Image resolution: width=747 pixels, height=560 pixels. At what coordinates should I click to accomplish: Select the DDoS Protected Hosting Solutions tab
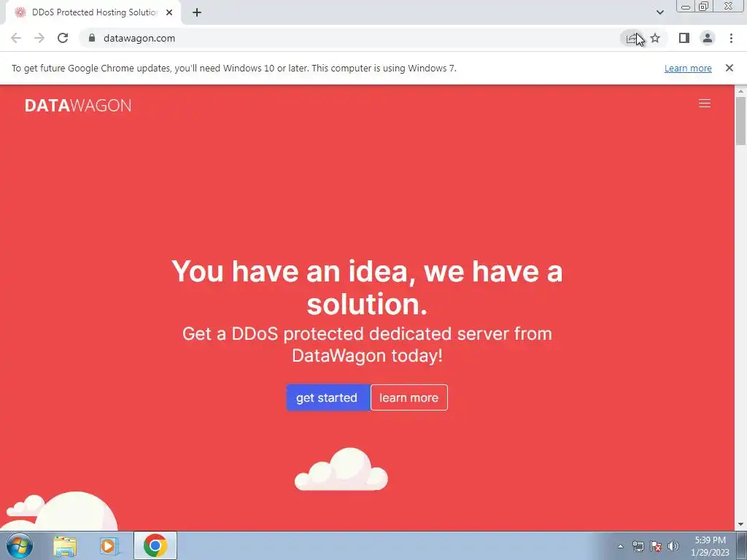pos(93,12)
